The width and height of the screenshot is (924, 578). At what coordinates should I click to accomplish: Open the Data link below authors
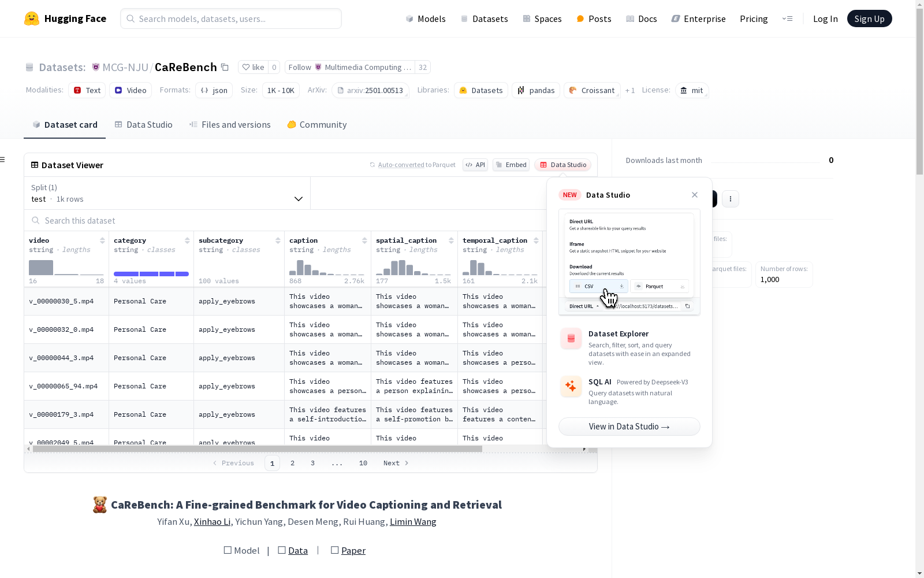(x=298, y=550)
